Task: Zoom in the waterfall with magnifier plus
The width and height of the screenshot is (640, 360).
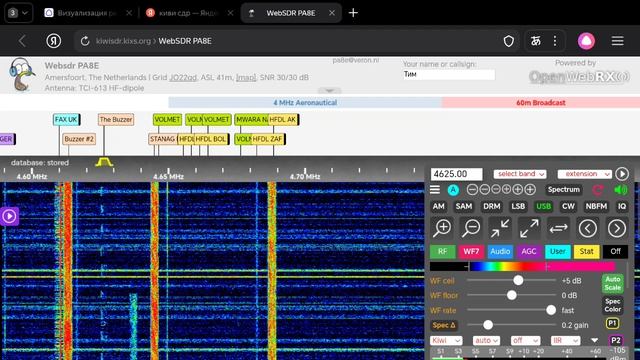Action: pos(442,228)
